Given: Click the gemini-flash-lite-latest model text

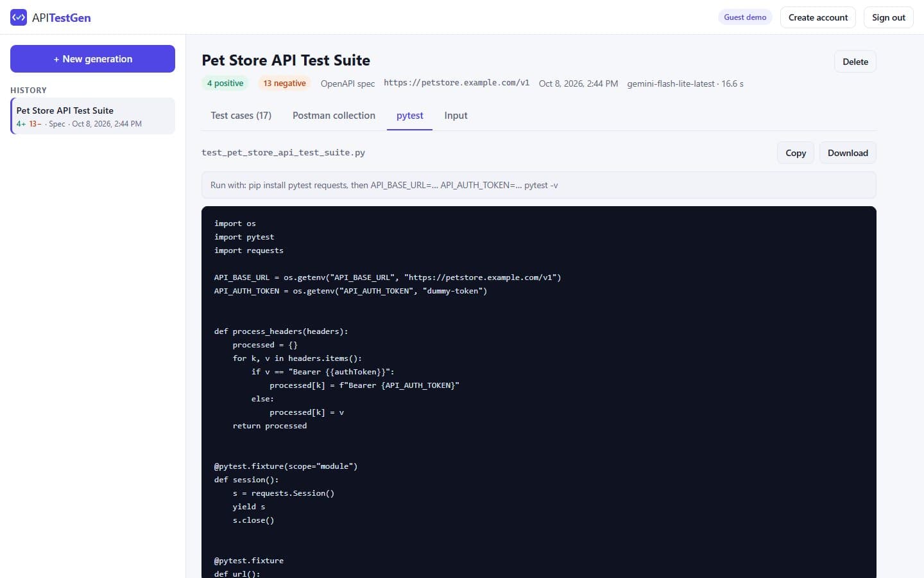Looking at the screenshot, I should coord(671,83).
